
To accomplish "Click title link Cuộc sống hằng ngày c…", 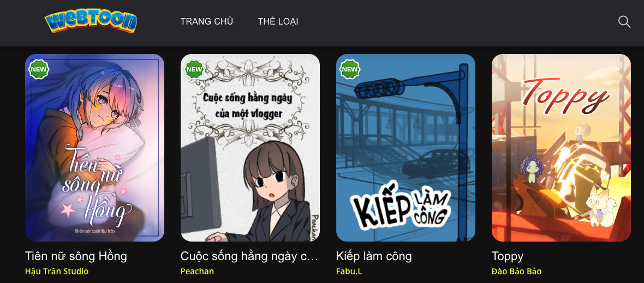I will [x=249, y=256].
